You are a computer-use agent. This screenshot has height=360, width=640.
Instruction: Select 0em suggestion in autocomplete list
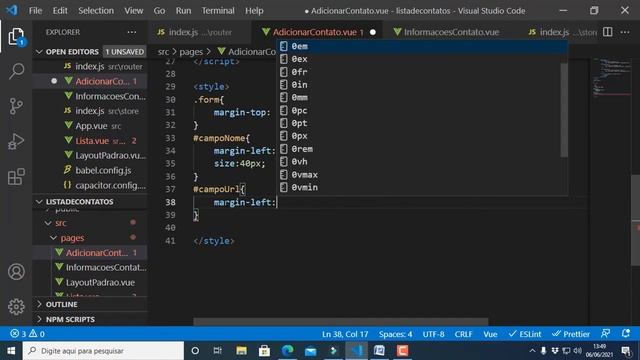click(421, 46)
